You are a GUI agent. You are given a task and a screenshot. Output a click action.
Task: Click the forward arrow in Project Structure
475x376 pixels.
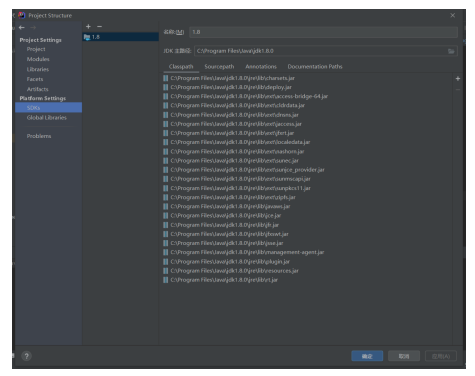33,27
